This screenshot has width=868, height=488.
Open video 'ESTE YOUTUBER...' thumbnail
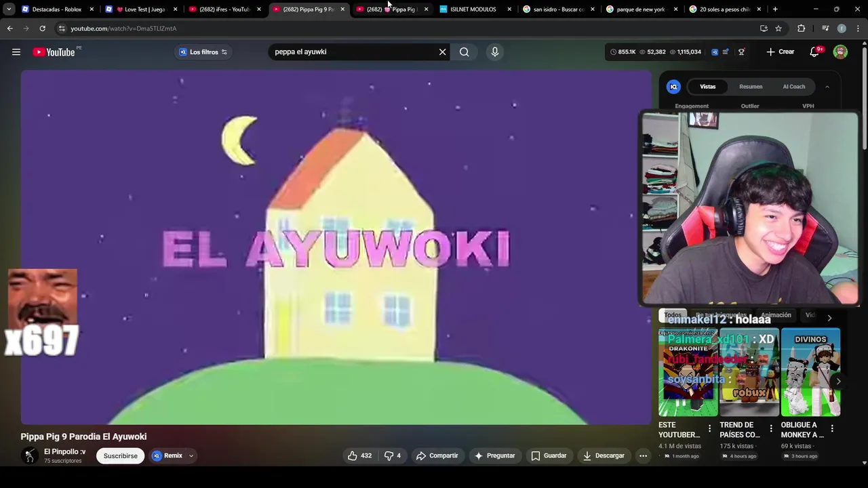coord(688,372)
